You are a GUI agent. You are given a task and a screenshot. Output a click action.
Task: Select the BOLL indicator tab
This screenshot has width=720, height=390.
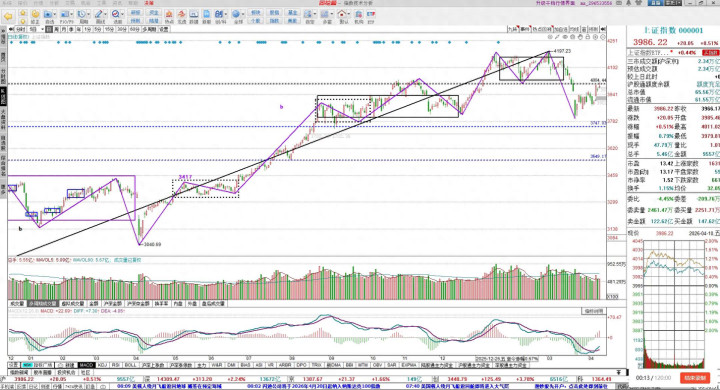pyautogui.click(x=130, y=365)
